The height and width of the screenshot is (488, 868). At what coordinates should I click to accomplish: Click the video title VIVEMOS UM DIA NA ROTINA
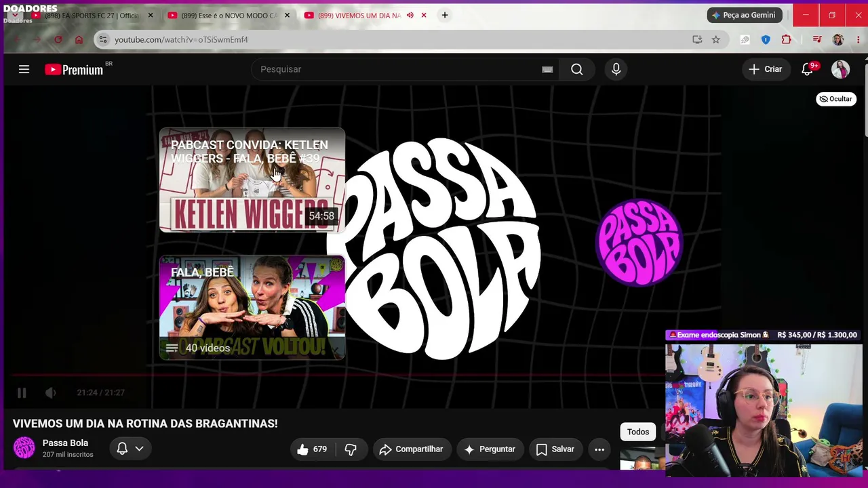pos(145,424)
